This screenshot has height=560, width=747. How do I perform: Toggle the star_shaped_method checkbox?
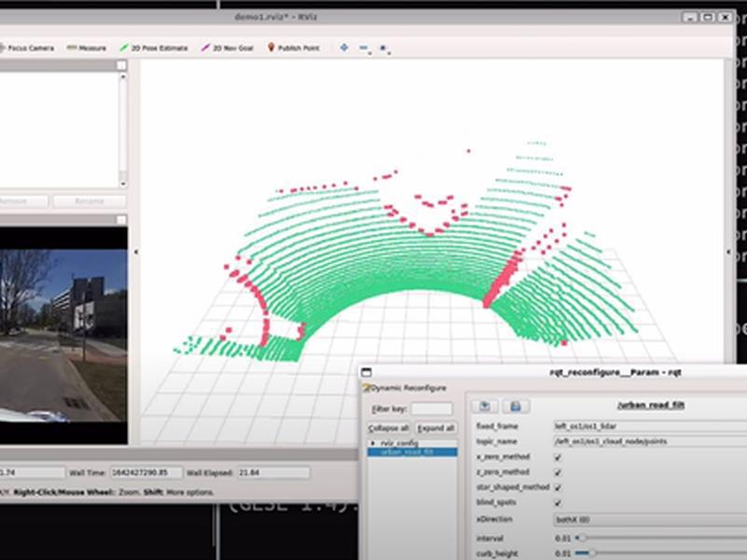tap(558, 487)
